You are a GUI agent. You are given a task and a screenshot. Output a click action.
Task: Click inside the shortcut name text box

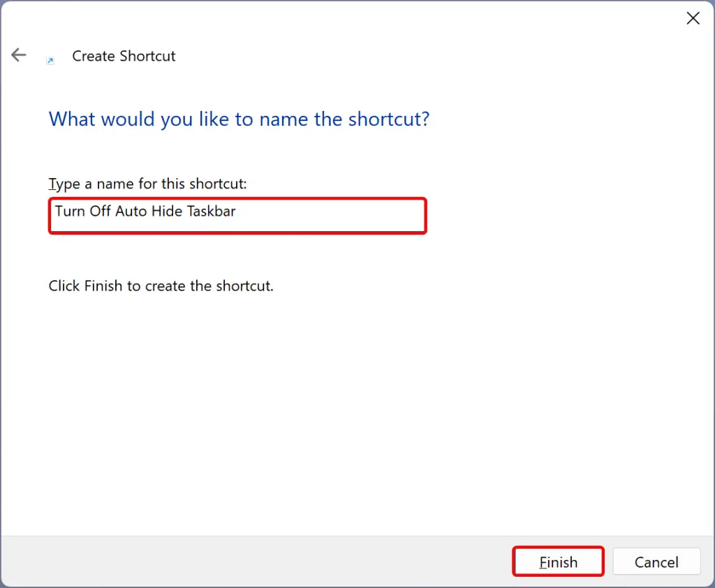pos(237,215)
